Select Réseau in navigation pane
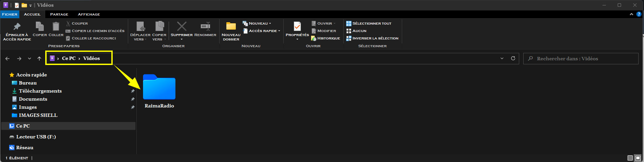 (x=25, y=148)
